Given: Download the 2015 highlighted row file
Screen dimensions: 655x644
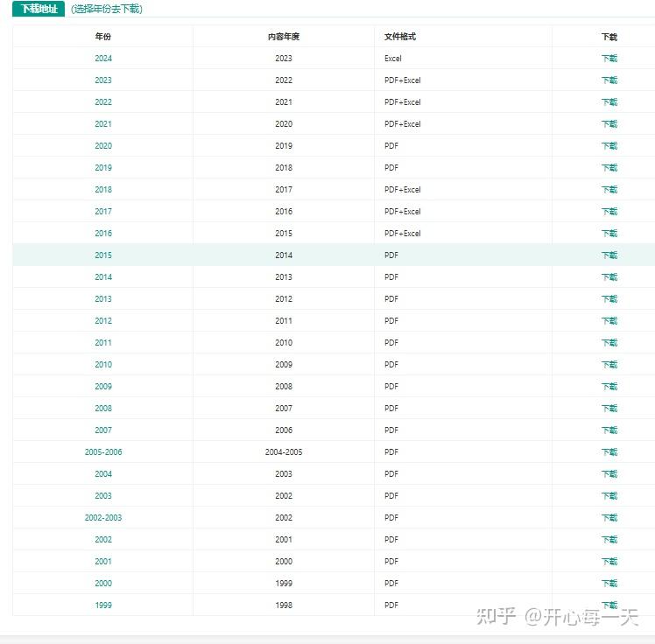Looking at the screenshot, I should (x=609, y=255).
